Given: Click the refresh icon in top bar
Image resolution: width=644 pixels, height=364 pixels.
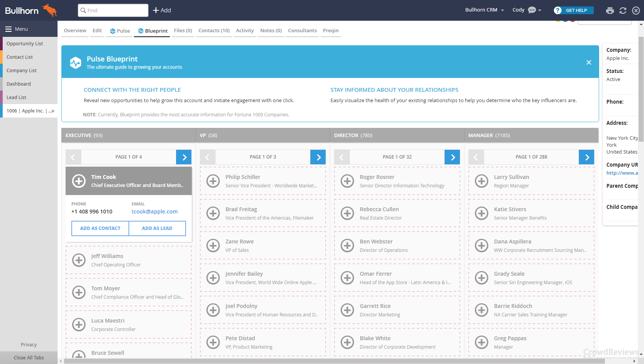Looking at the screenshot, I should coord(623,10).
